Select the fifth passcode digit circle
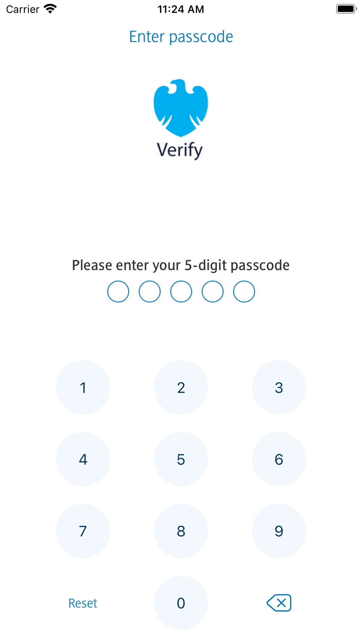 [244, 292]
